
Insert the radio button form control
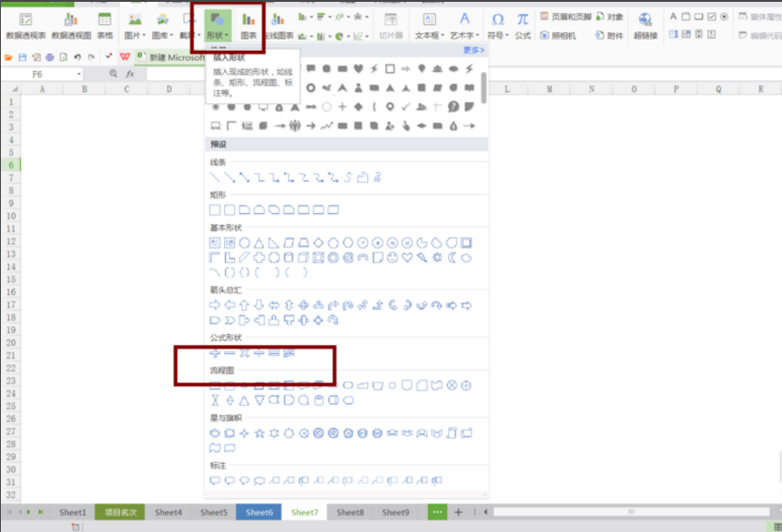pos(724,17)
